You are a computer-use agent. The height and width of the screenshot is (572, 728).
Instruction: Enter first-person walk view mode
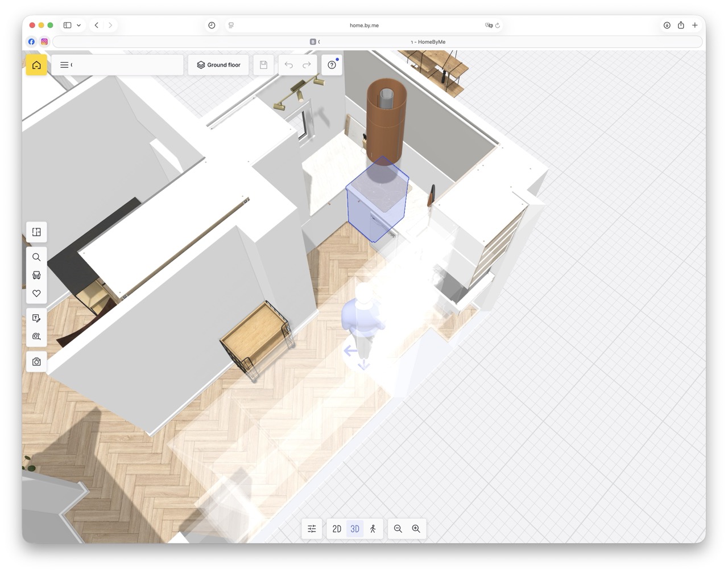[x=373, y=529]
